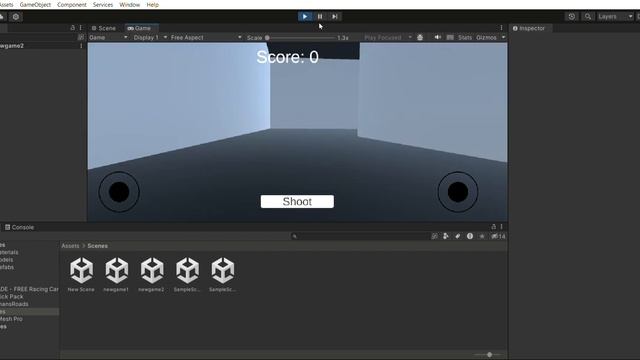Toggle the Stats overlay
The image size is (640, 360).
(x=465, y=38)
